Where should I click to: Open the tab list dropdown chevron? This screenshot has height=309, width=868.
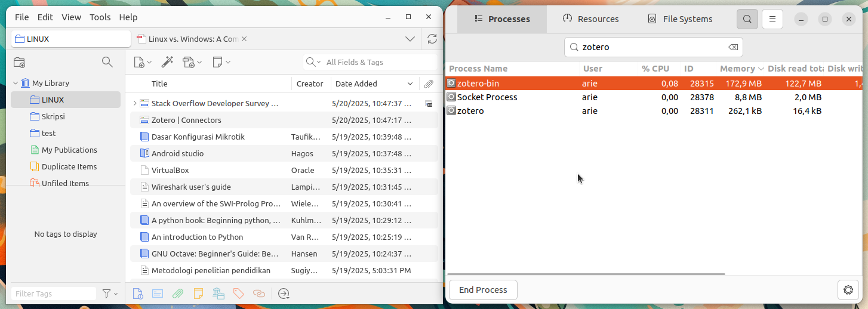pos(410,39)
